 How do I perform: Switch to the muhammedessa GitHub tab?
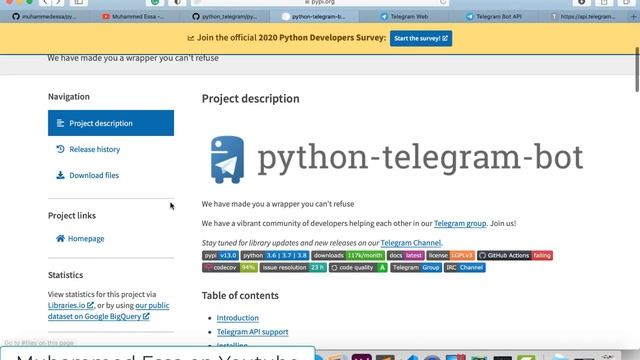click(x=45, y=17)
